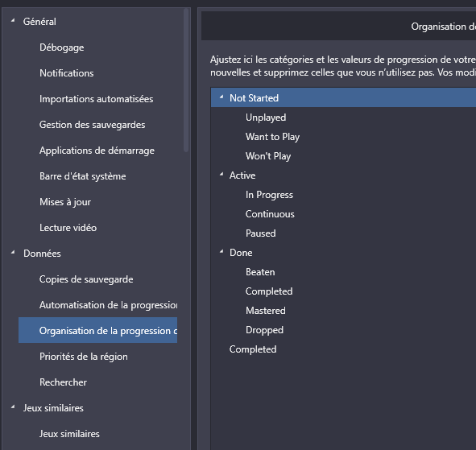Go to Gestion des sauvegardes
This screenshot has width=476, height=450.
[93, 125]
